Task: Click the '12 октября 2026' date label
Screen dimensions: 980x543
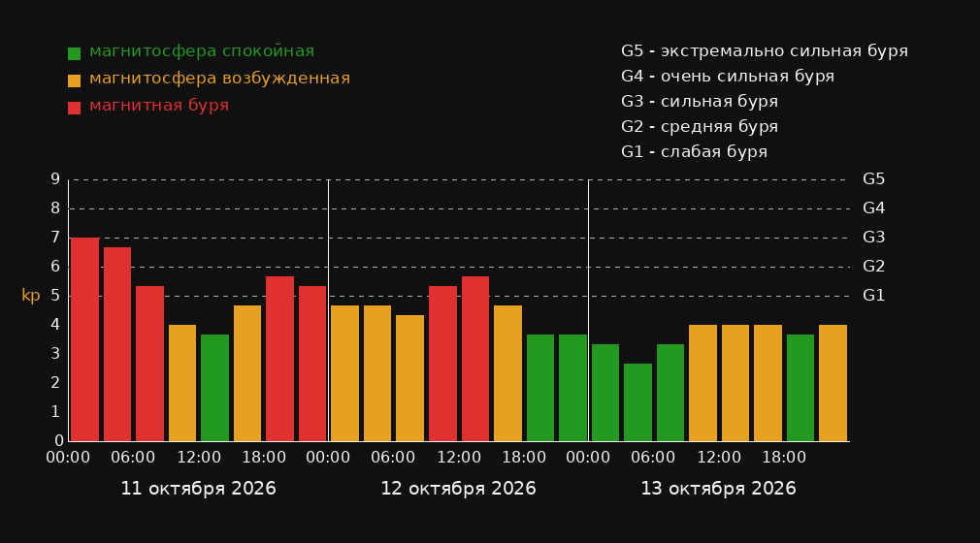Action: [x=458, y=489]
